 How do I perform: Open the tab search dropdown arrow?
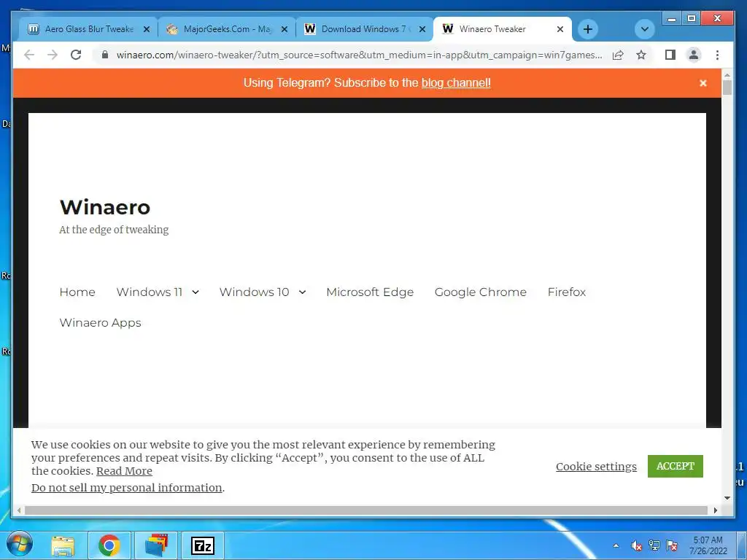pyautogui.click(x=645, y=29)
